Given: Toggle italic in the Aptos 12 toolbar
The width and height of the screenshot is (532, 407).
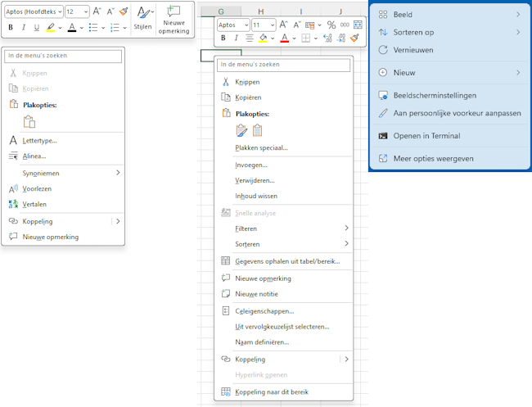Looking at the screenshot, I should tap(23, 28).
